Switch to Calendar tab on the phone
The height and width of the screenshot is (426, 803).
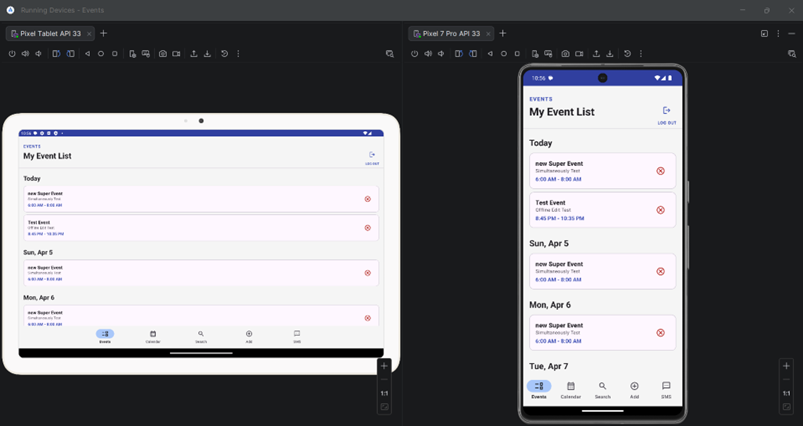click(571, 389)
